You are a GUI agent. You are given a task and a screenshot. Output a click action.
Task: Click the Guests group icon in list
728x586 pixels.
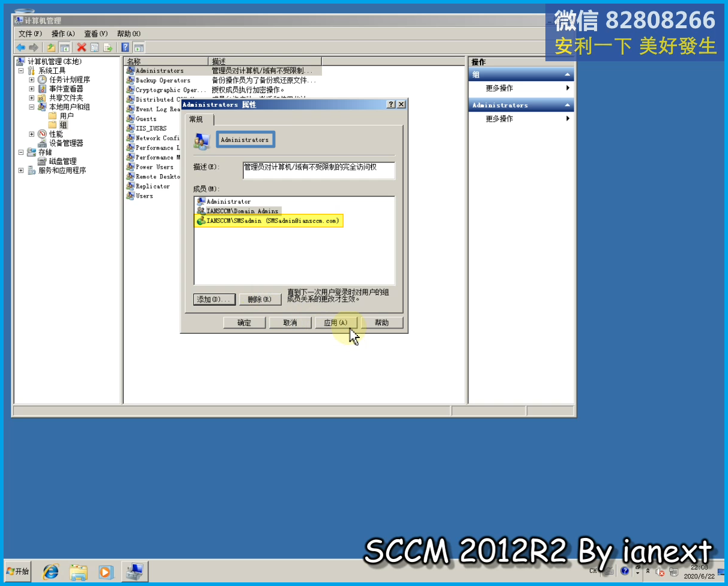130,118
